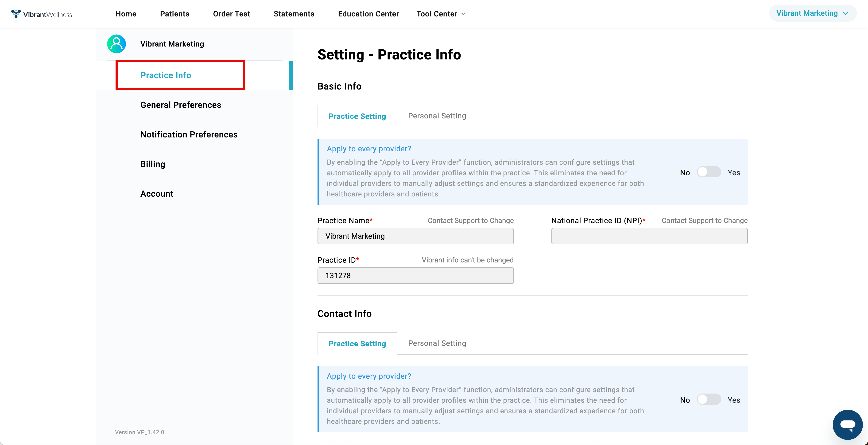Image resolution: width=868 pixels, height=445 pixels.
Task: Select Practice Setting tab under Contact Info
Action: click(357, 344)
